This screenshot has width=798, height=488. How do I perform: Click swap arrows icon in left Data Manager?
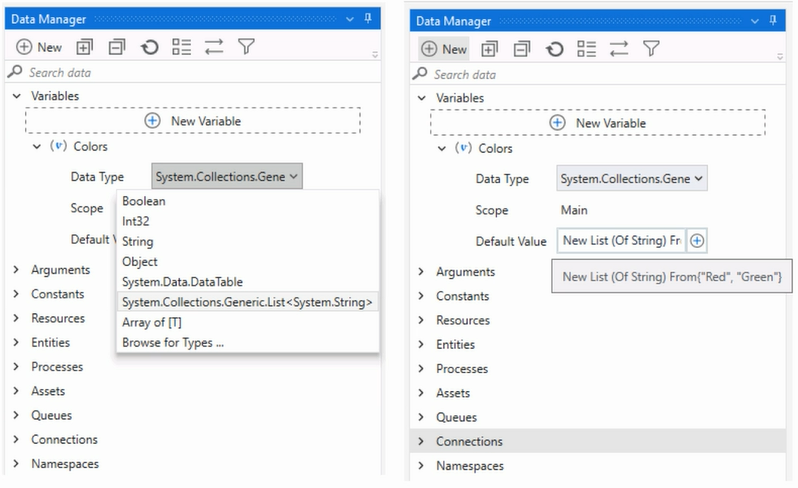pos(214,47)
